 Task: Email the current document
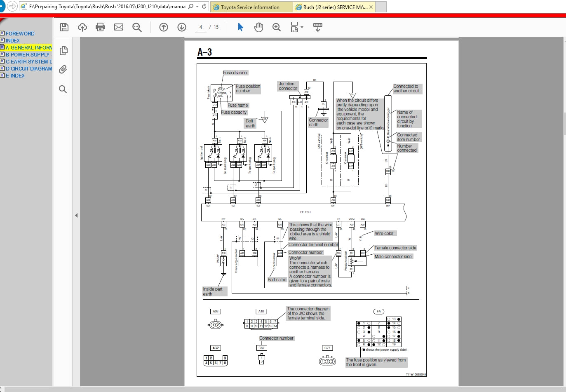[119, 27]
